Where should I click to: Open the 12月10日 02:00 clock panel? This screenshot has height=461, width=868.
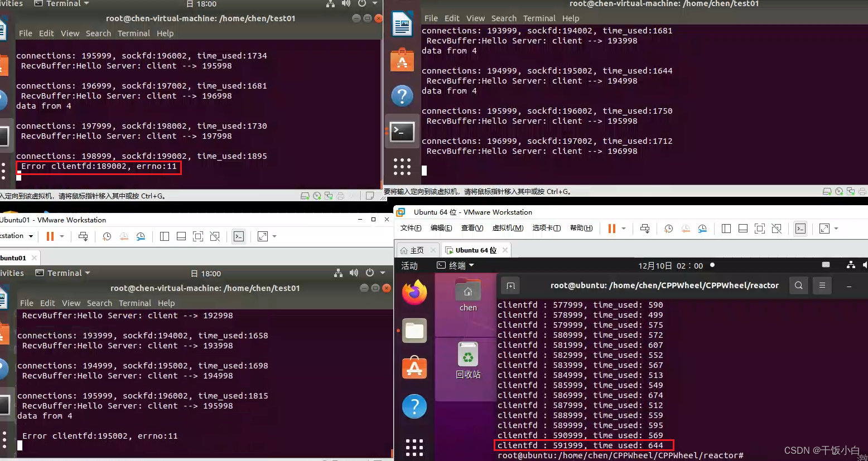coord(671,266)
